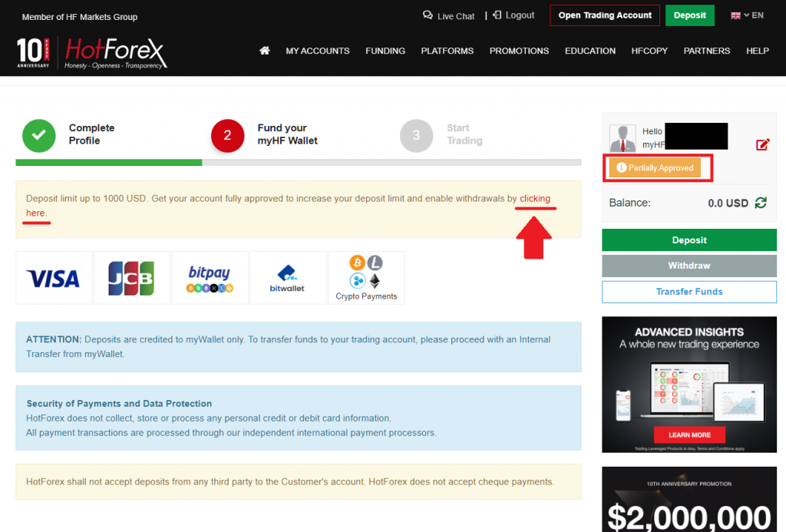Click the Logout link text

point(520,15)
